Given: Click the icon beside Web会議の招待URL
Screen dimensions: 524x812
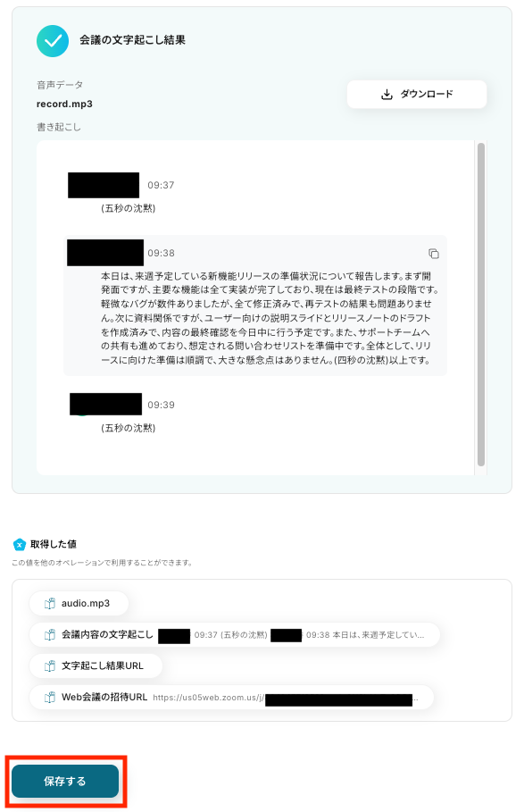Looking at the screenshot, I should (50, 698).
